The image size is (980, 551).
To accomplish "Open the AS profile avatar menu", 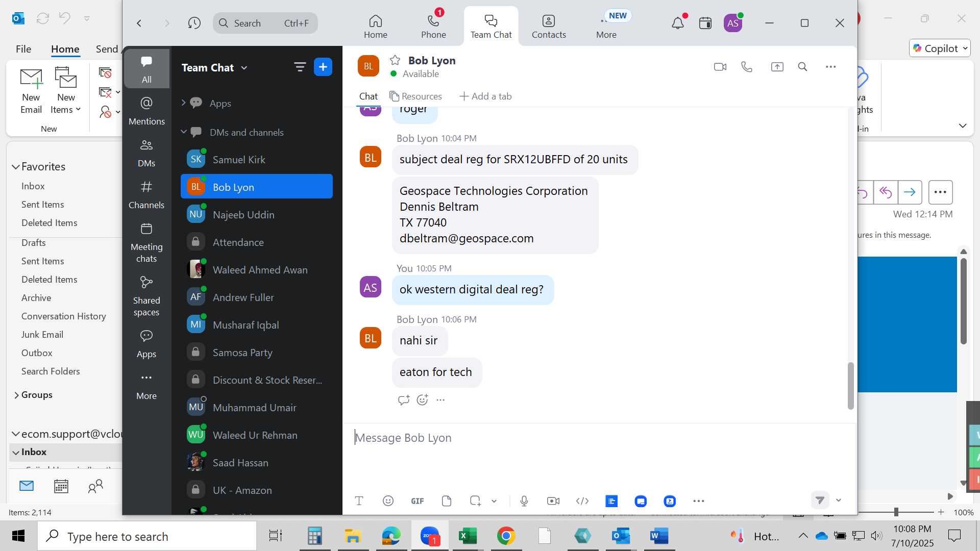I will [x=733, y=23].
